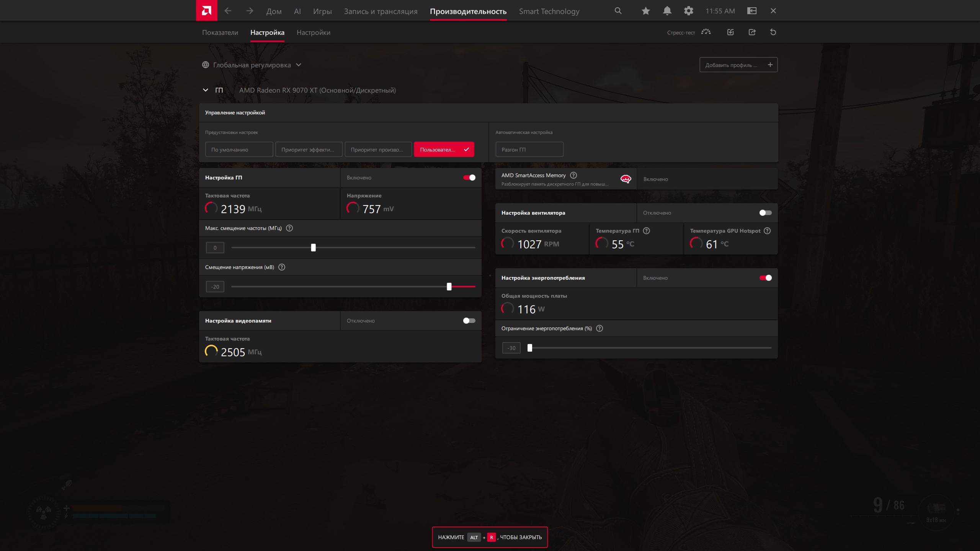
Task: Click the Ограничение энергопотребления slider handle
Action: click(x=530, y=348)
